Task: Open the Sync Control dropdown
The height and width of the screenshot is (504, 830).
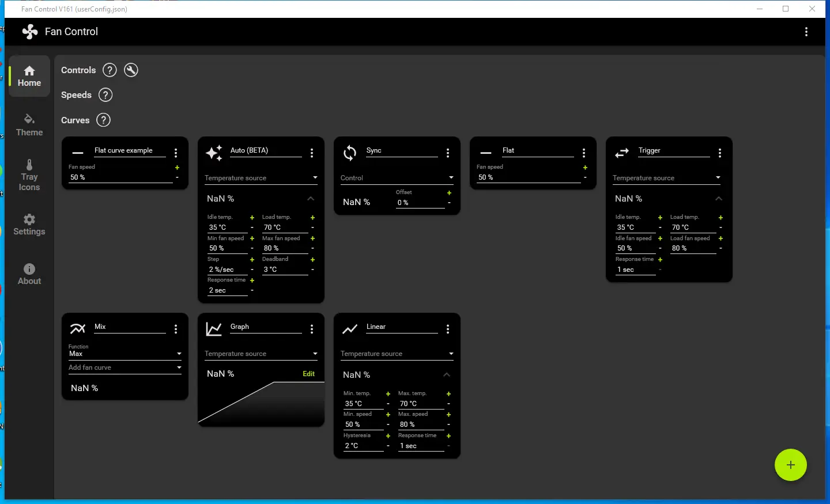Action: [x=397, y=178]
